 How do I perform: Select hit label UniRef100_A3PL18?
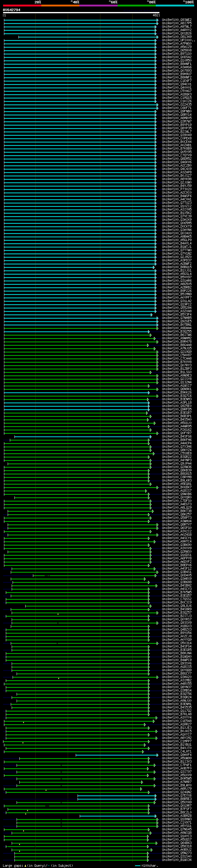177,403
